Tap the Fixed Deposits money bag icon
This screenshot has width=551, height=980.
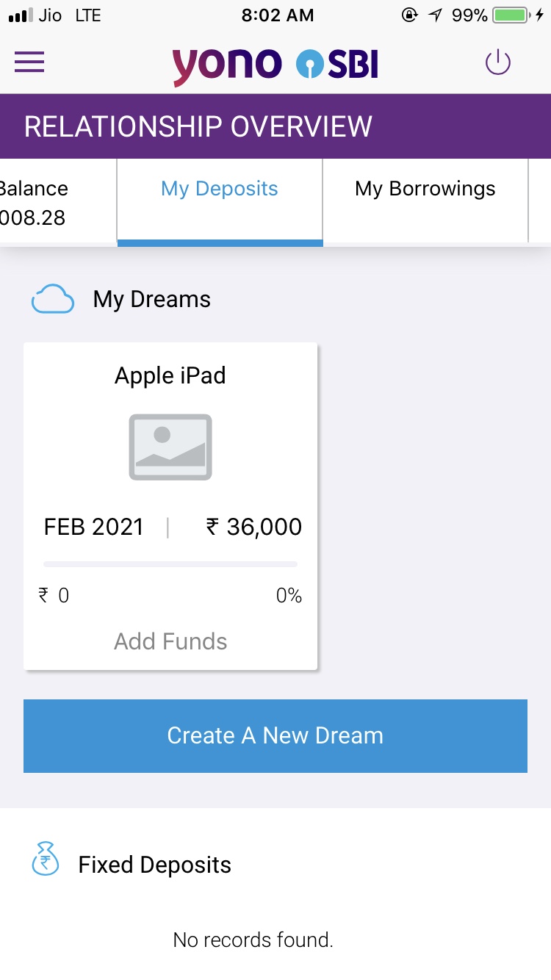point(46,860)
